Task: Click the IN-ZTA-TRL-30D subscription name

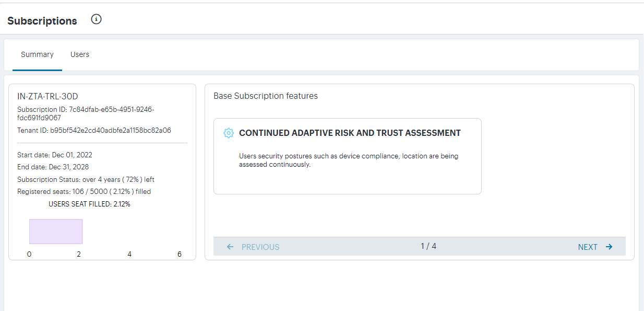Action: [47, 96]
